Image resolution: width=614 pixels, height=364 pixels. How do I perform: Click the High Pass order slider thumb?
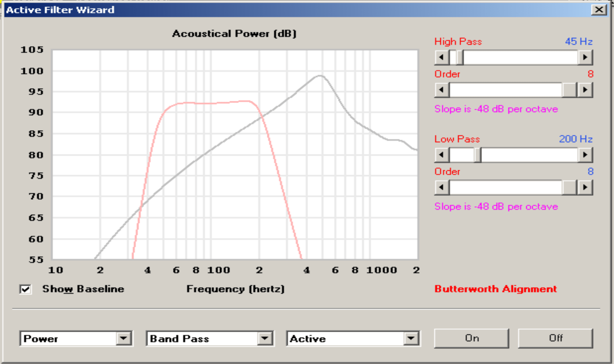[x=570, y=90]
